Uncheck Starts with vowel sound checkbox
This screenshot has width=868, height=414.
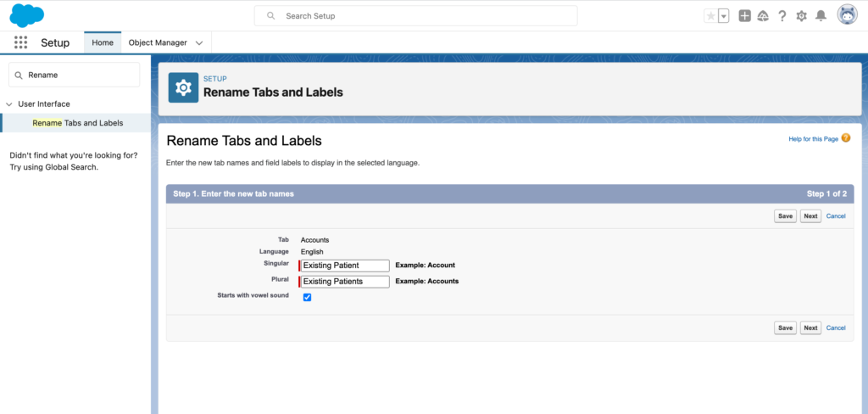[x=307, y=298]
